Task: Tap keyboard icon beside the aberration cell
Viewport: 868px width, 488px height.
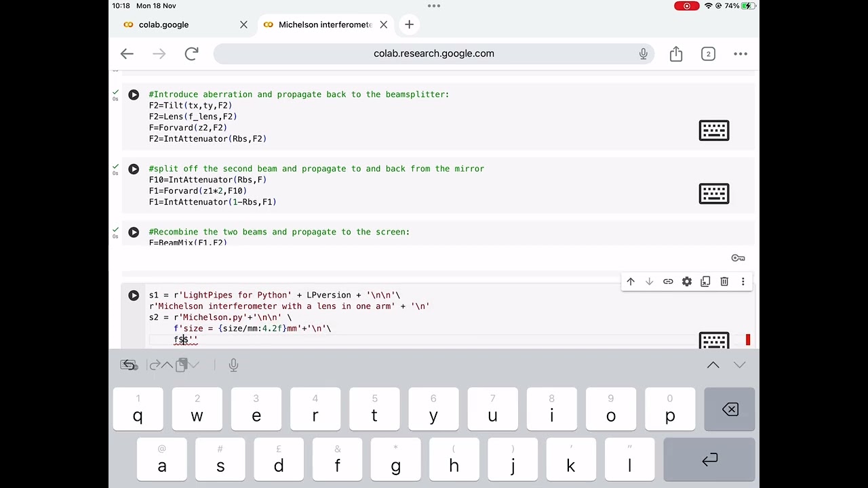Action: coord(714,130)
